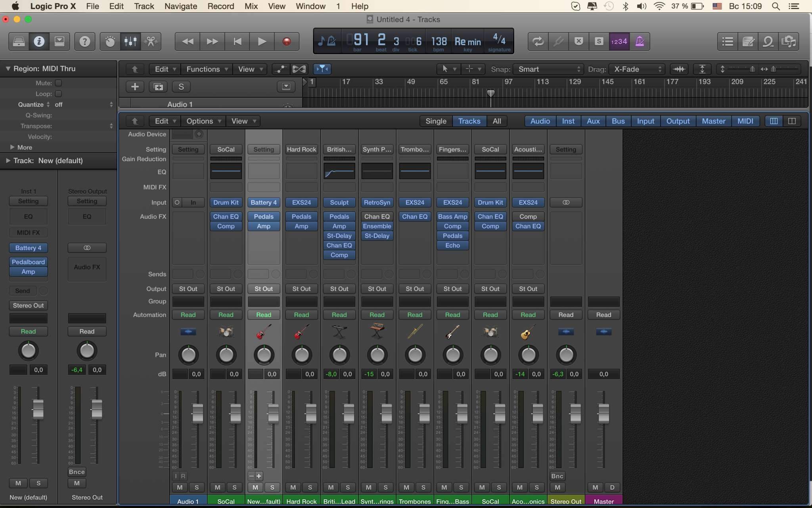Image resolution: width=812 pixels, height=508 pixels.
Task: Check the Loop checkbox in Region inspector
Action: [x=58, y=94]
